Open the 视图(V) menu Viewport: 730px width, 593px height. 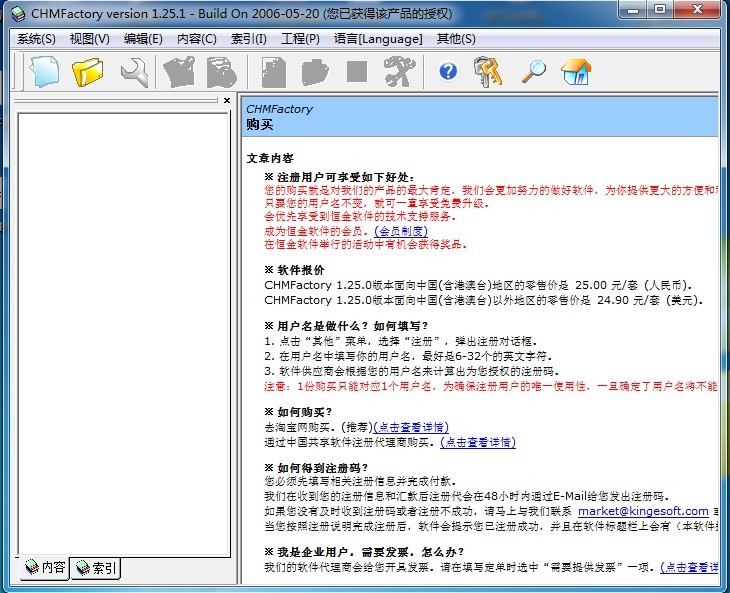90,39
